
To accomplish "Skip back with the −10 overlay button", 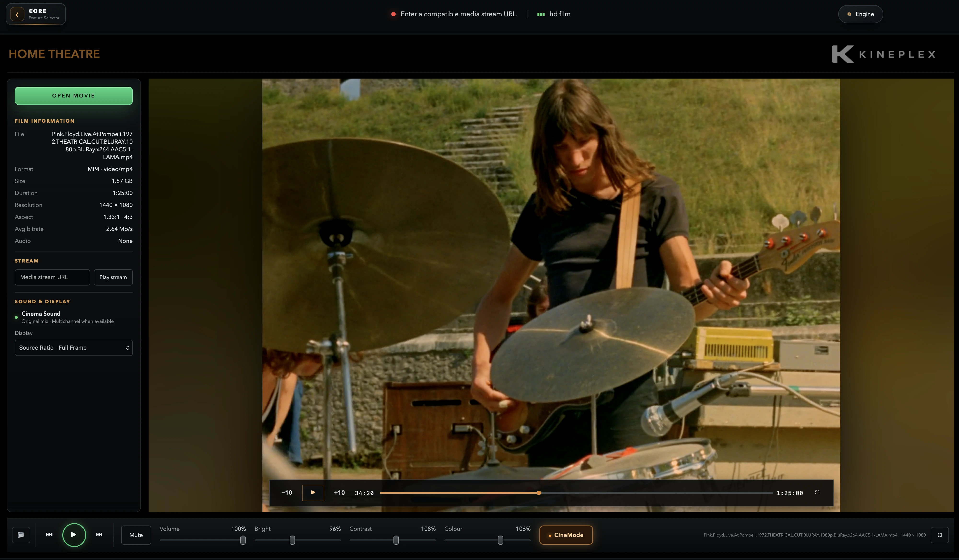I will coord(287,493).
